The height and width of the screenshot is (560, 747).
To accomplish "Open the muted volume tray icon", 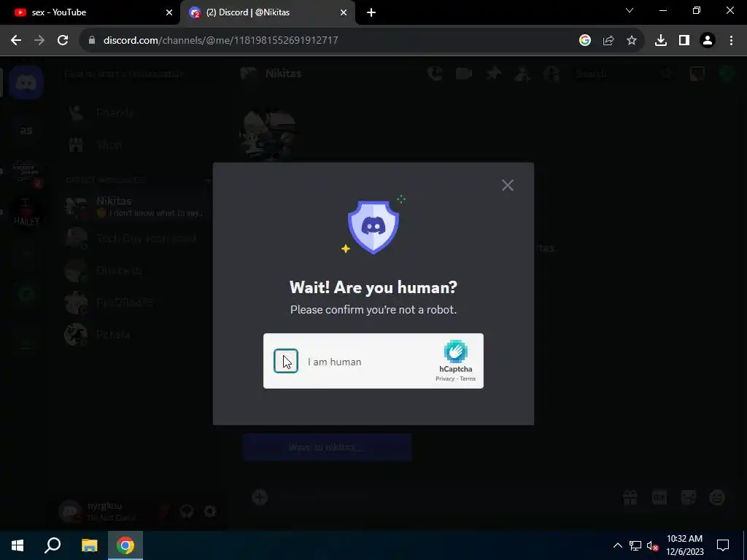I will [652, 545].
